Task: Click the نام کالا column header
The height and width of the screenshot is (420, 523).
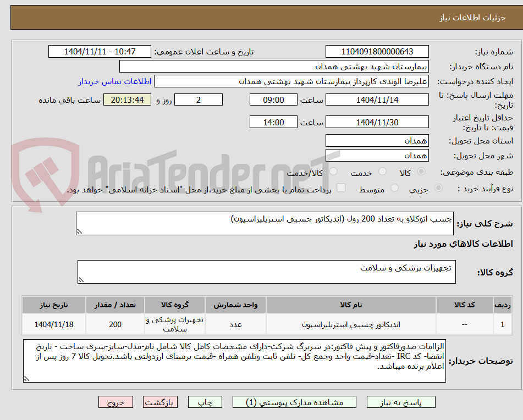Action: [351, 305]
